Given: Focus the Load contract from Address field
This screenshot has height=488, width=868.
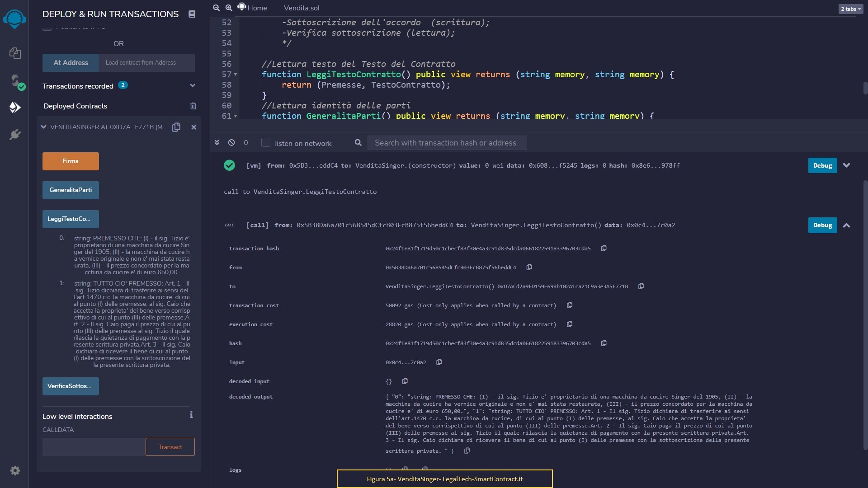Looking at the screenshot, I should [x=147, y=63].
